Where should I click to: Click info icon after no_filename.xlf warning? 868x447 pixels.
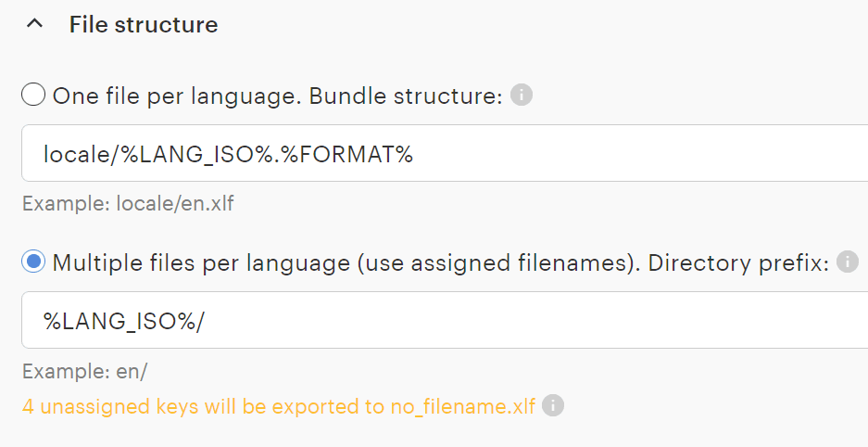tap(553, 406)
